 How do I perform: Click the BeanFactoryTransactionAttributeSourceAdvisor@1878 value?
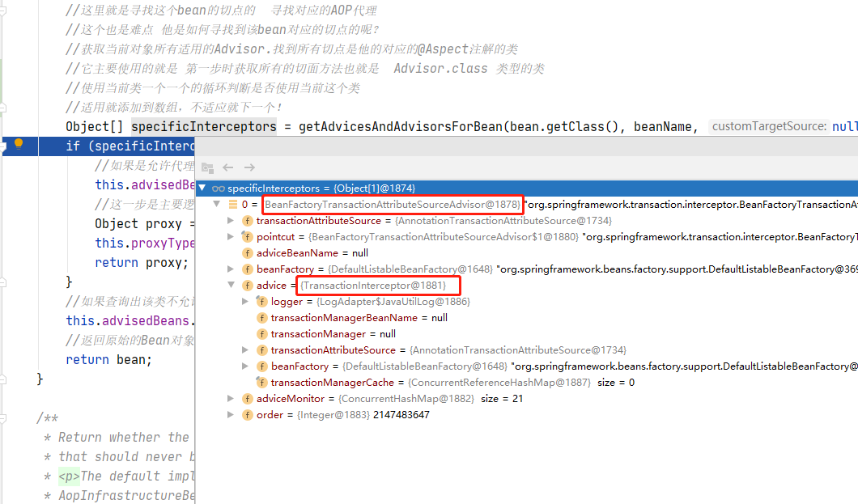393,205
